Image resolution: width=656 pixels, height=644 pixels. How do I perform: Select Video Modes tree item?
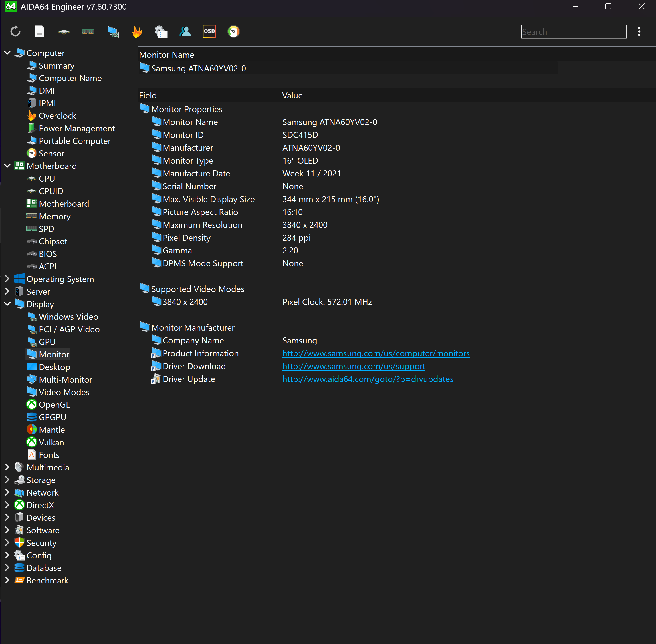(x=64, y=392)
